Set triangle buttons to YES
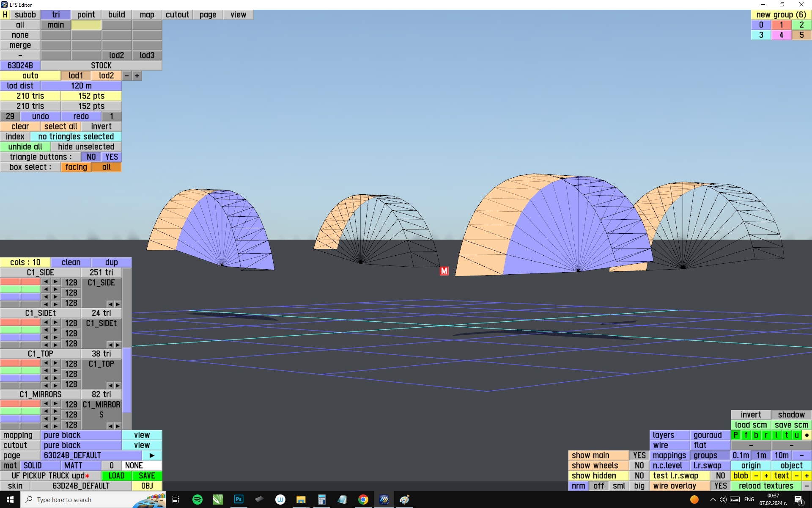This screenshot has width=812, height=508. click(112, 157)
